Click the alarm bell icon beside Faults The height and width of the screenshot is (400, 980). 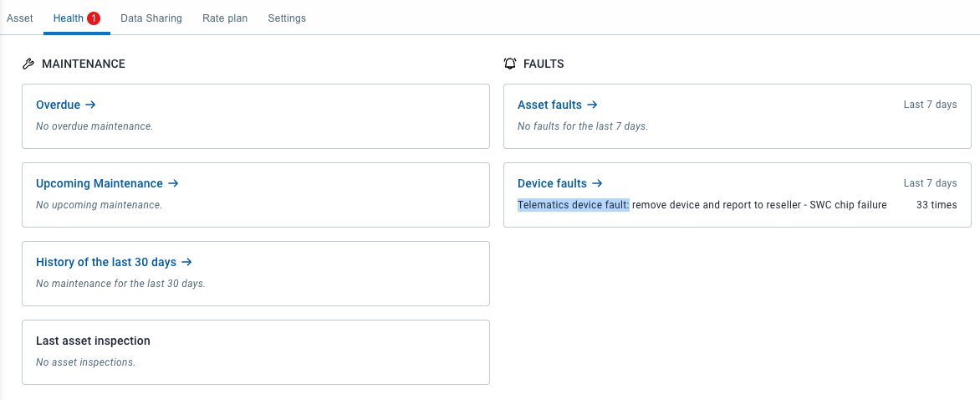(510, 64)
